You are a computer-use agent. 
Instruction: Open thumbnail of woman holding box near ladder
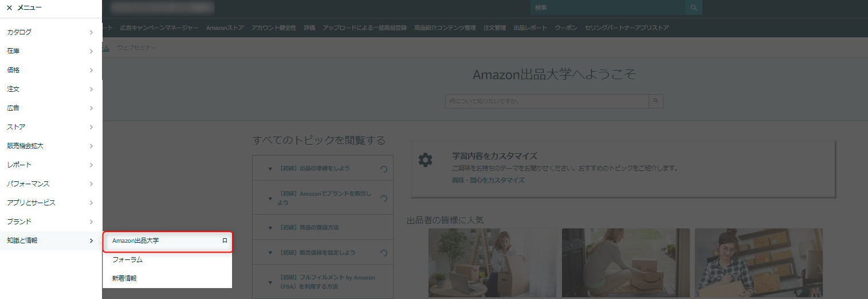tap(493, 263)
